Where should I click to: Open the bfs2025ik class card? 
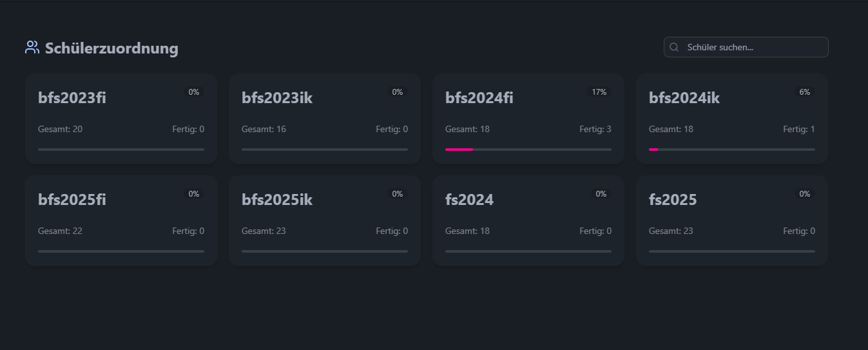pos(325,220)
